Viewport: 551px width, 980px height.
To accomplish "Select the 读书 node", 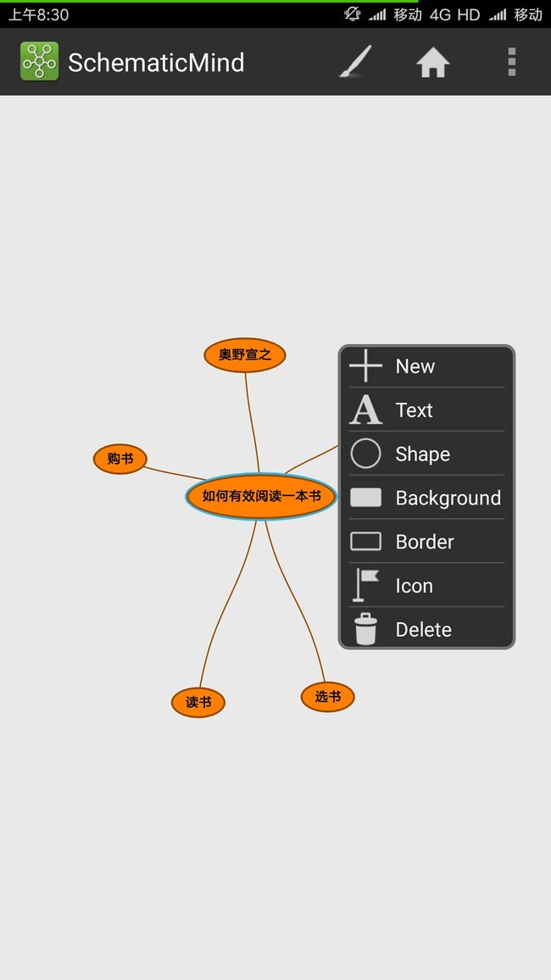I will tap(198, 702).
